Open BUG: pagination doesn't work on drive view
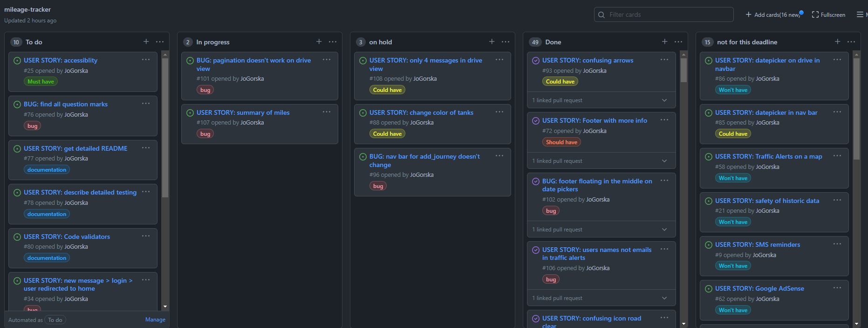The width and height of the screenshot is (868, 328). (253, 64)
